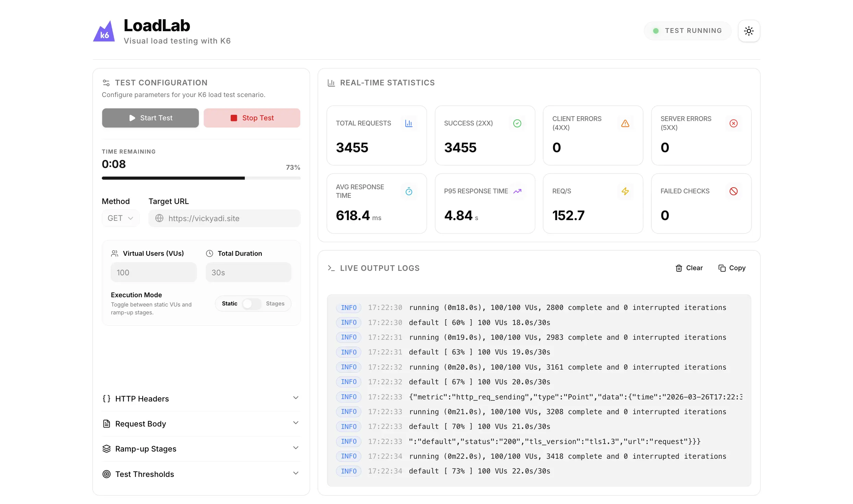Select the Stages mode label
853x504 pixels.
pyautogui.click(x=275, y=304)
